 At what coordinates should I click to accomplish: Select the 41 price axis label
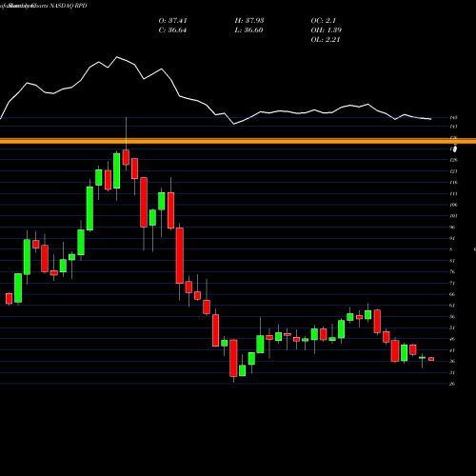(452, 350)
